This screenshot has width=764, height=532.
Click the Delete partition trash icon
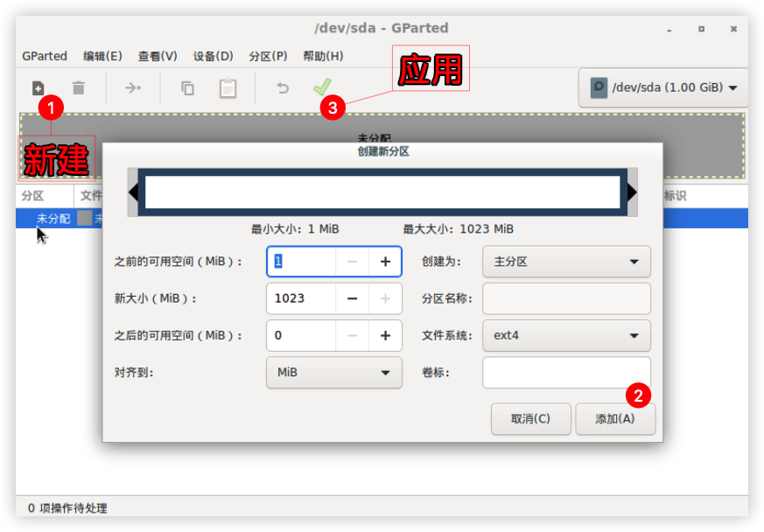tap(79, 88)
